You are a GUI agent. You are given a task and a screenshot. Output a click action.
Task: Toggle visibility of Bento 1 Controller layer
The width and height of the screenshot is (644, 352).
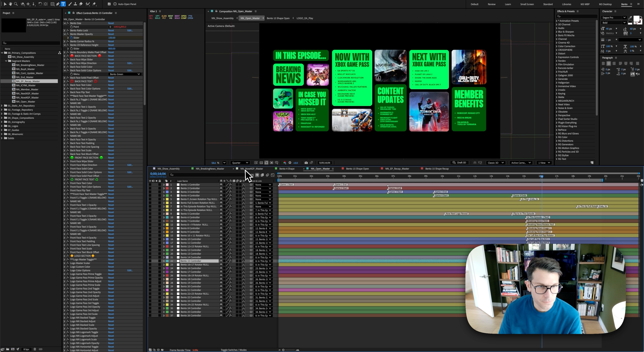[x=150, y=184]
